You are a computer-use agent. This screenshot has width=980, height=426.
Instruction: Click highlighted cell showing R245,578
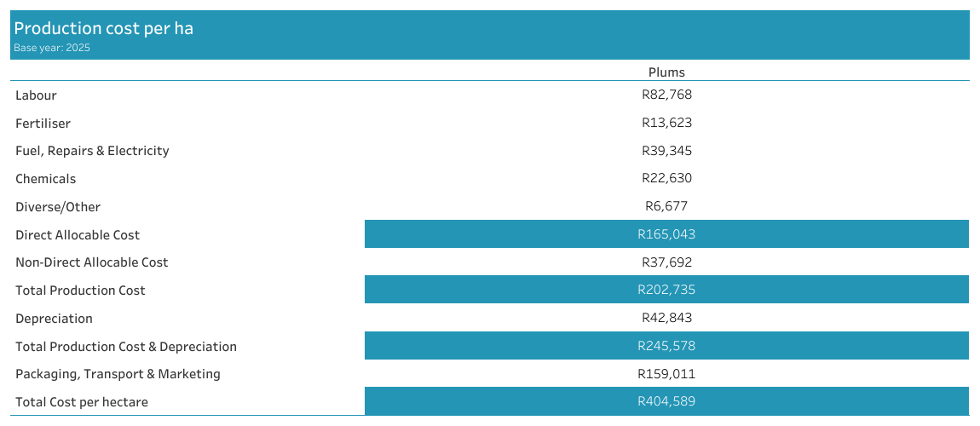tap(666, 346)
